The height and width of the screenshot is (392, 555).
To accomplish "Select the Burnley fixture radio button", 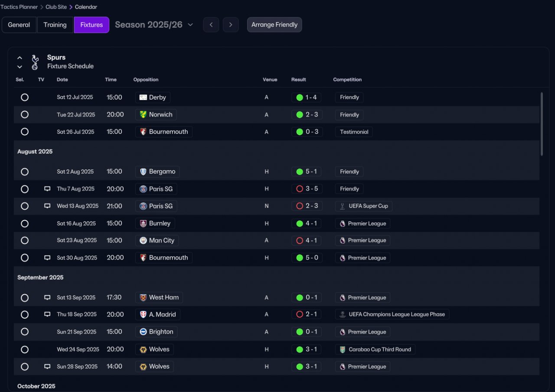I will 25,224.
